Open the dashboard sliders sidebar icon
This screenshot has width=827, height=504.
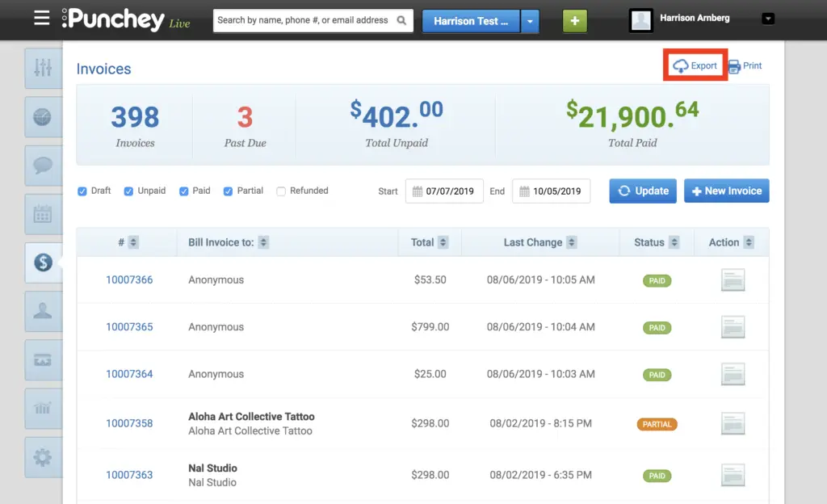click(x=43, y=68)
